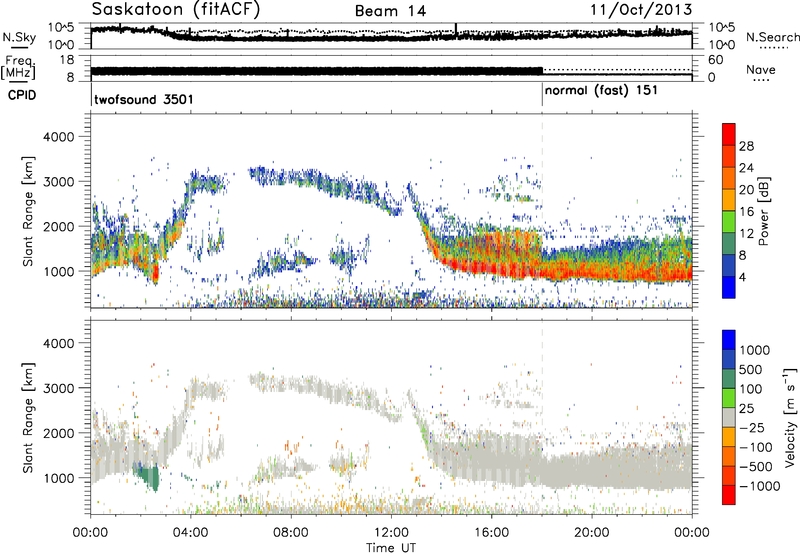Click the 'N.Search' legend label
The image size is (800, 554).
pyautogui.click(x=772, y=37)
